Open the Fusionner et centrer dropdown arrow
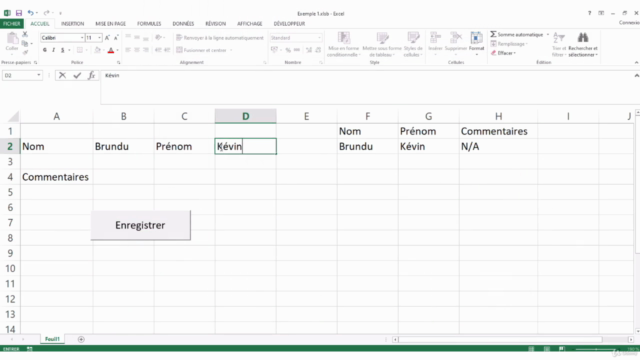640x360 pixels. pos(231,50)
